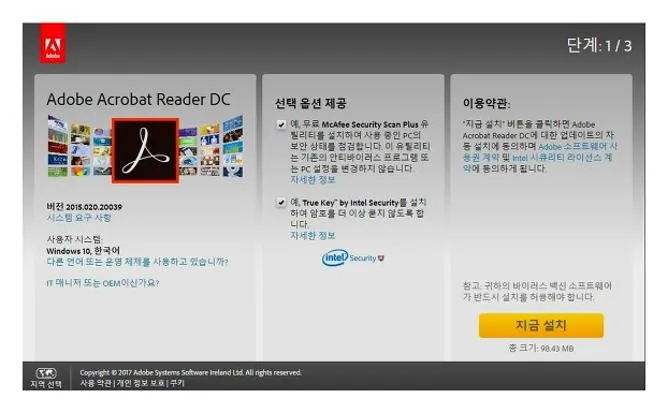668x413 pixels.
Task: Click the antivirus 참고 note text
Action: click(x=537, y=291)
